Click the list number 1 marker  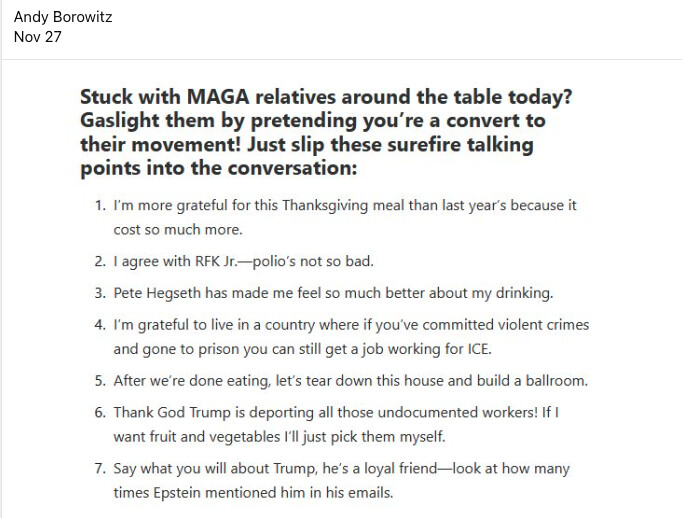100,205
